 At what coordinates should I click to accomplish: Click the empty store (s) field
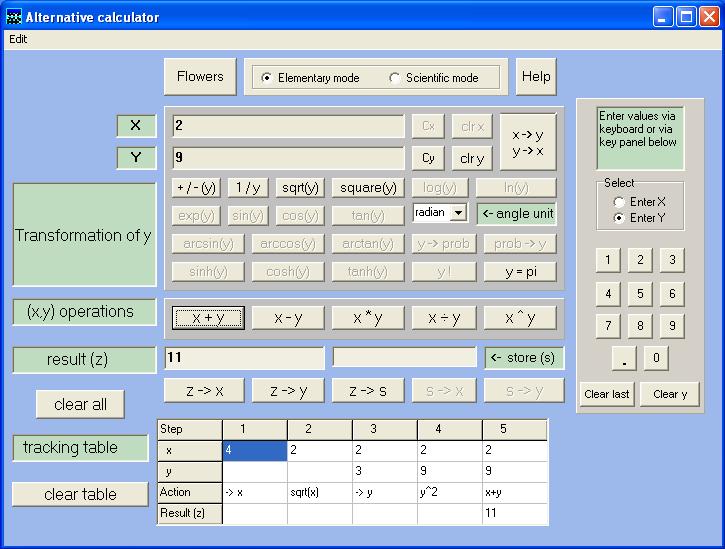coord(405,357)
